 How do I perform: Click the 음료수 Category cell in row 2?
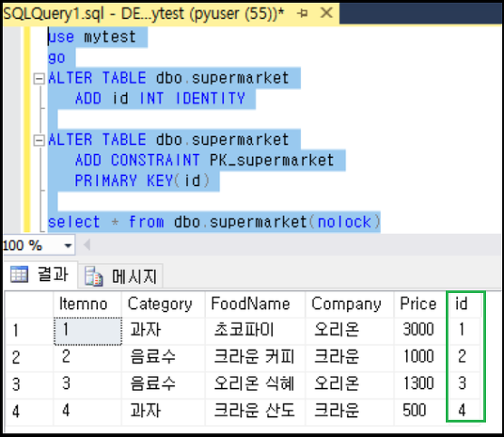(163, 358)
